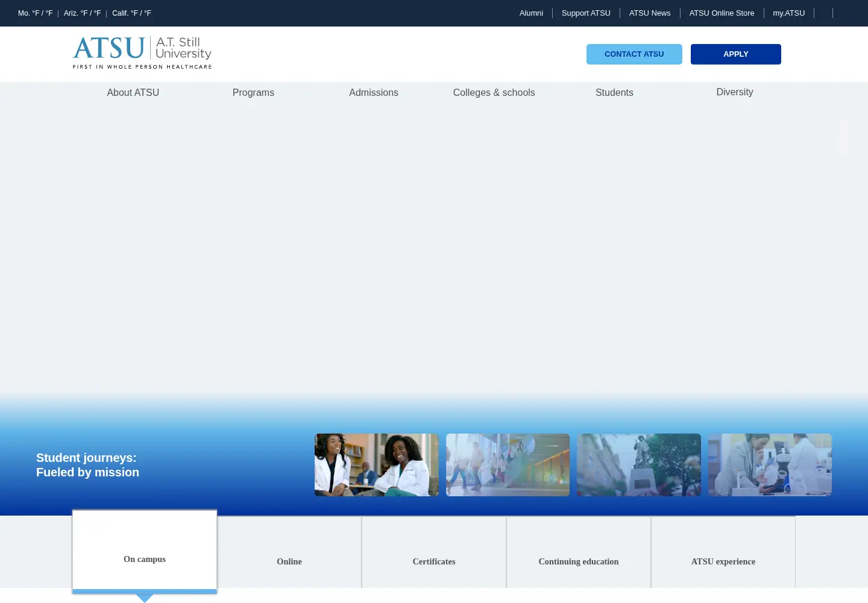Open the Admissions menu
The width and height of the screenshot is (868, 603).
pos(374,92)
